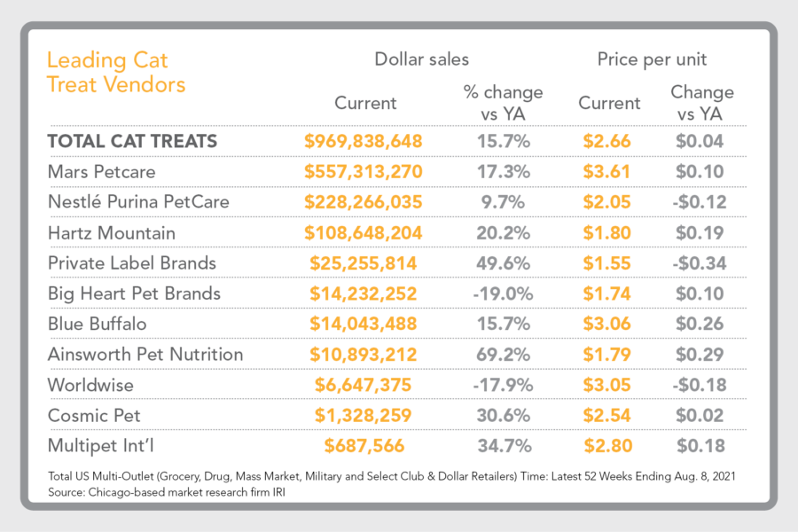This screenshot has width=798, height=532.
Task: Click the $969,838,648 total sales figure
Action: tap(364, 141)
